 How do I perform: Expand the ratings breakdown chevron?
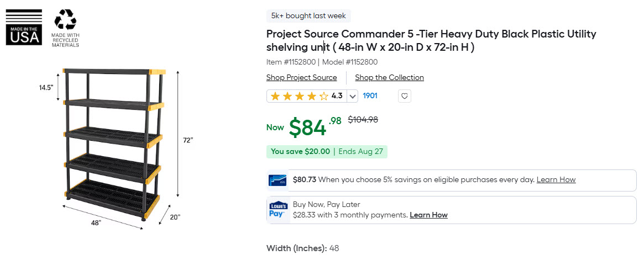pyautogui.click(x=353, y=97)
